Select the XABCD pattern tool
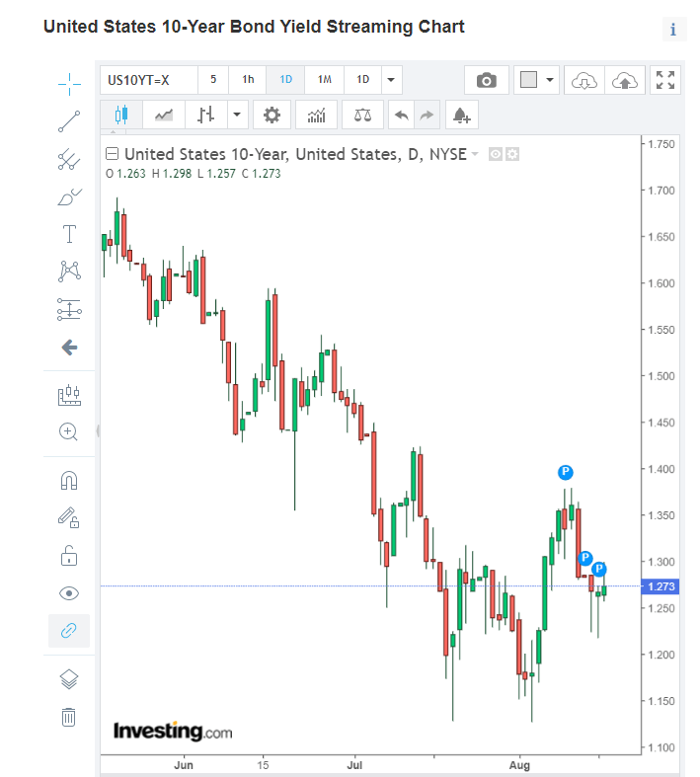700x777 pixels. point(69,272)
